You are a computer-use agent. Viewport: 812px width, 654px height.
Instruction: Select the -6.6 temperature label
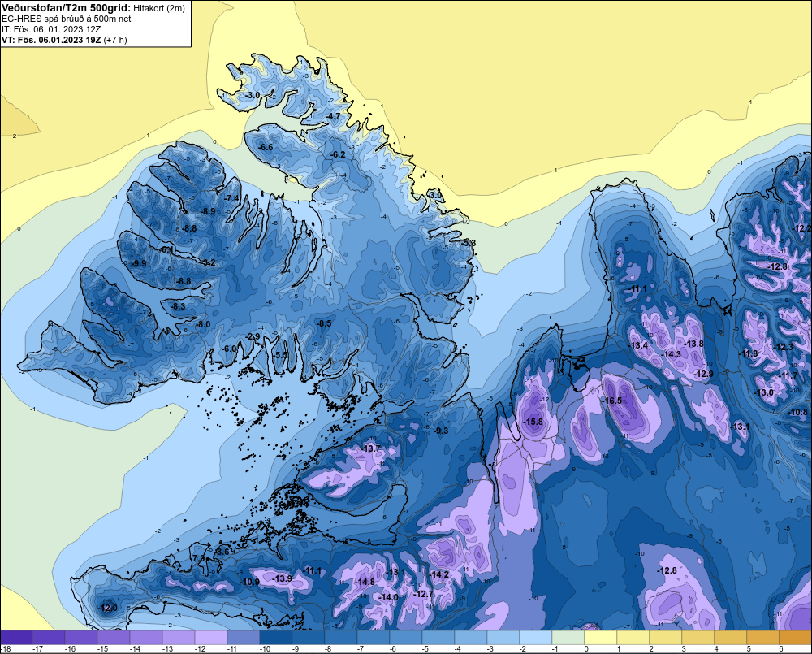(265, 147)
